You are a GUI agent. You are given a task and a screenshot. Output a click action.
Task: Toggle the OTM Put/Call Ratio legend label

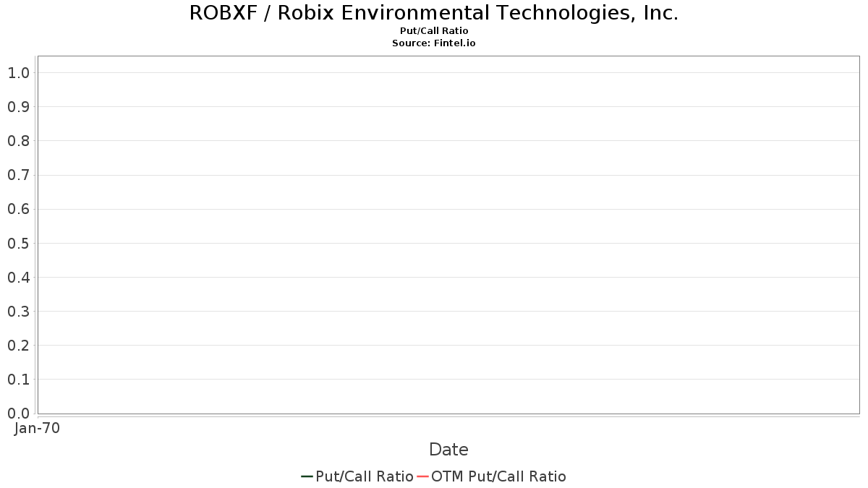coord(498,476)
